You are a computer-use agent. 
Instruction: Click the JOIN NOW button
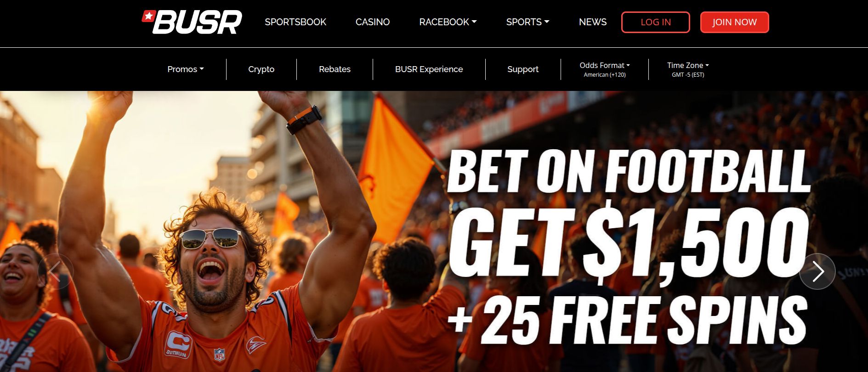[734, 22]
